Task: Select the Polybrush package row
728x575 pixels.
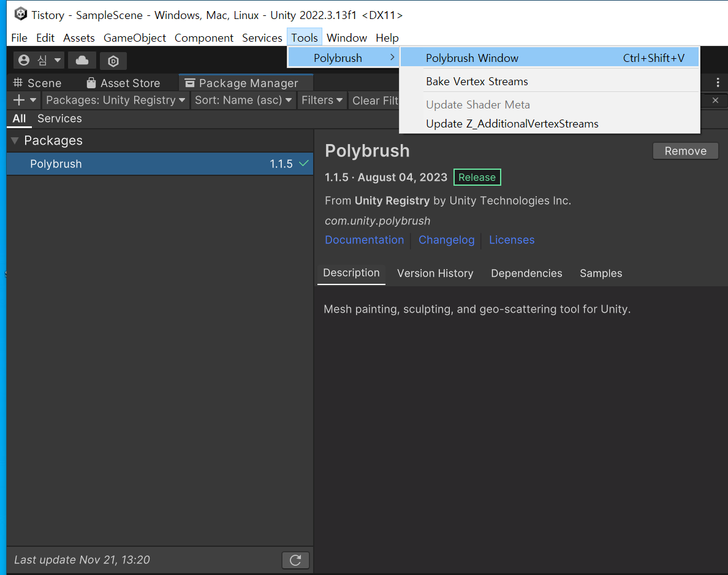Action: click(x=160, y=164)
